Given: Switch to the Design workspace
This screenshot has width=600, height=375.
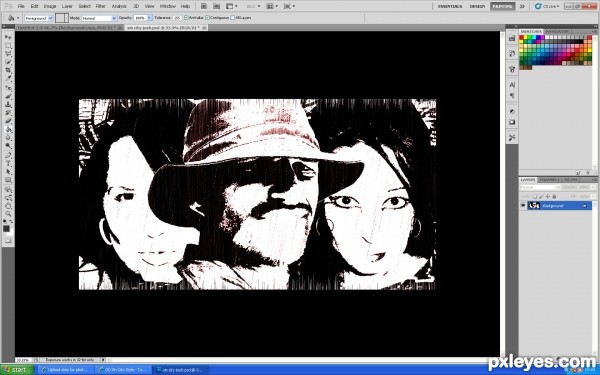Looking at the screenshot, I should (477, 7).
